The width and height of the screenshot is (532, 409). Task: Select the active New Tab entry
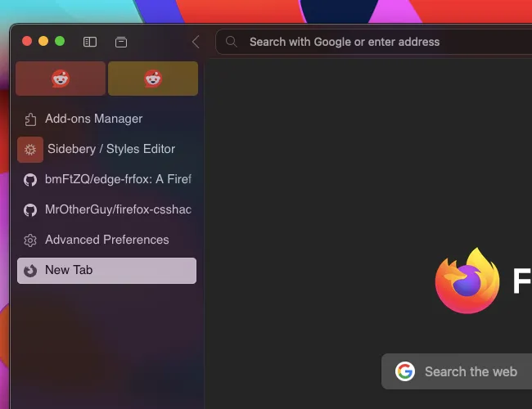pyautogui.click(x=107, y=271)
